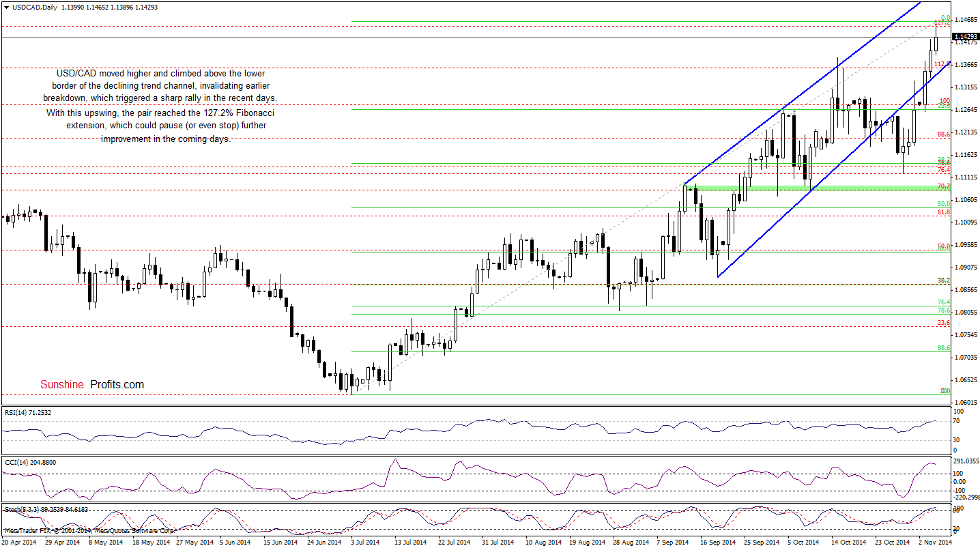Image resolution: width=980 pixels, height=548 pixels.
Task: Click price axis value 1.08565
Action: click(x=965, y=290)
